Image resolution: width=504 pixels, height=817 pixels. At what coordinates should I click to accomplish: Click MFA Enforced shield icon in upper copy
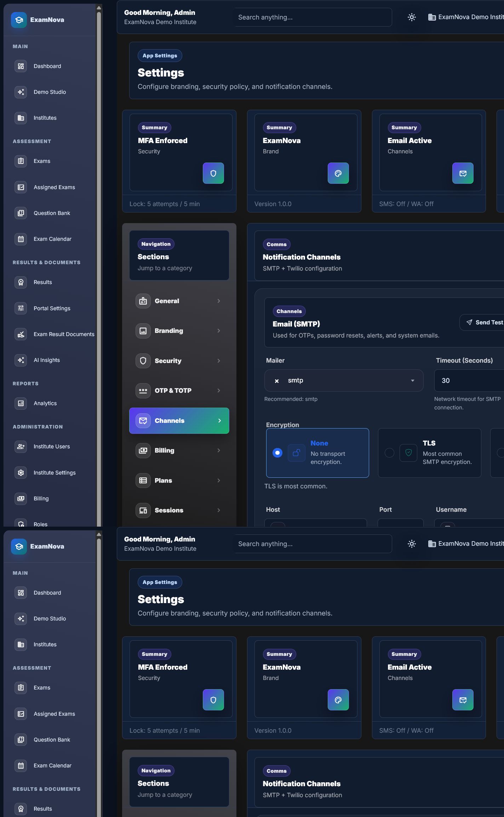(213, 173)
